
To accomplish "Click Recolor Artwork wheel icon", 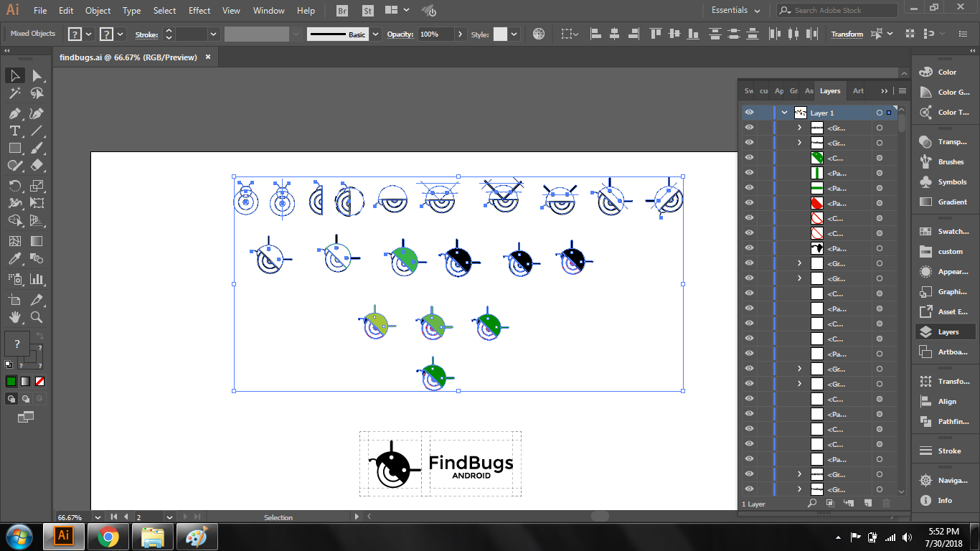I will tap(539, 34).
